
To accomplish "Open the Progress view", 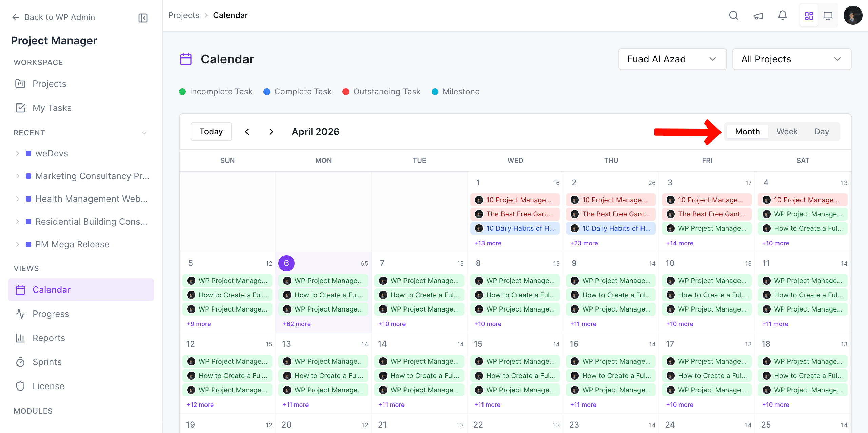I will click(51, 314).
